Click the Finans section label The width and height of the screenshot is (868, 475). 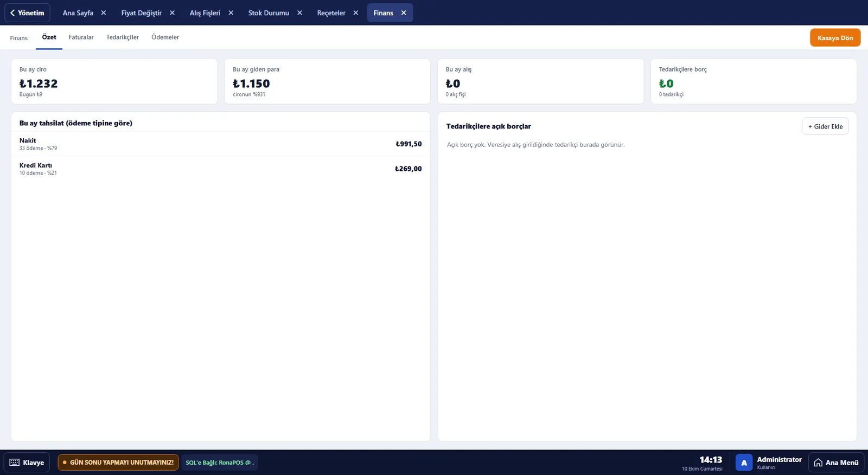19,38
